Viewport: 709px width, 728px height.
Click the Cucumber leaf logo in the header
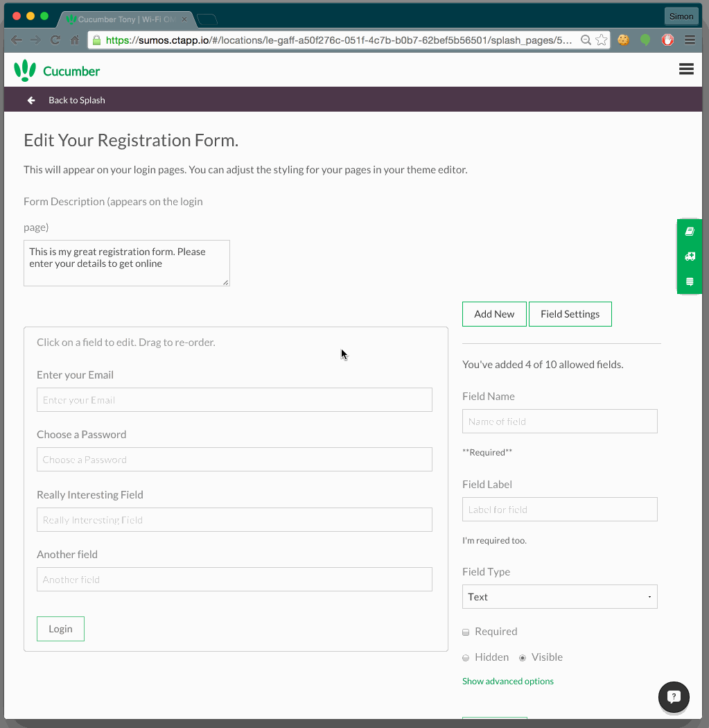tap(26, 69)
